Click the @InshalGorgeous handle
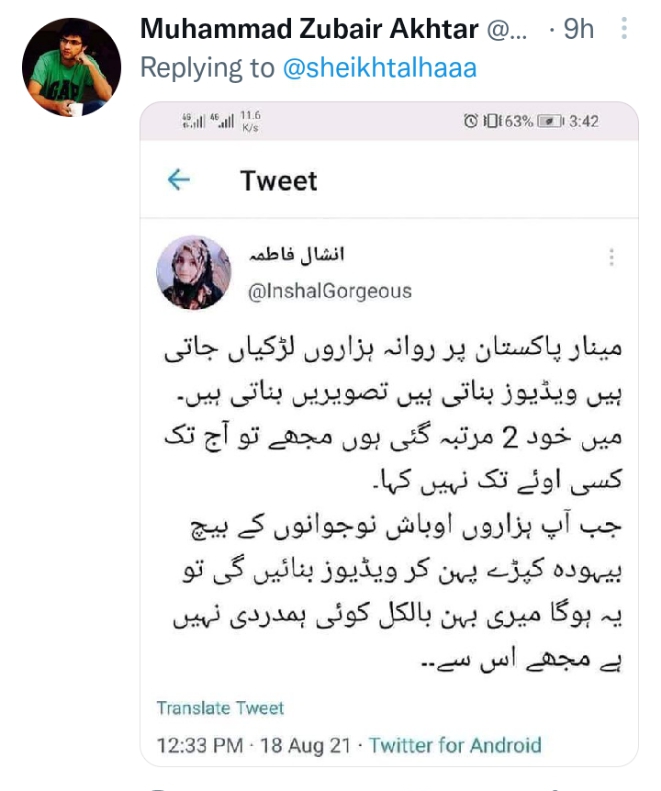Screen dimensions: 661x791 coord(329,291)
